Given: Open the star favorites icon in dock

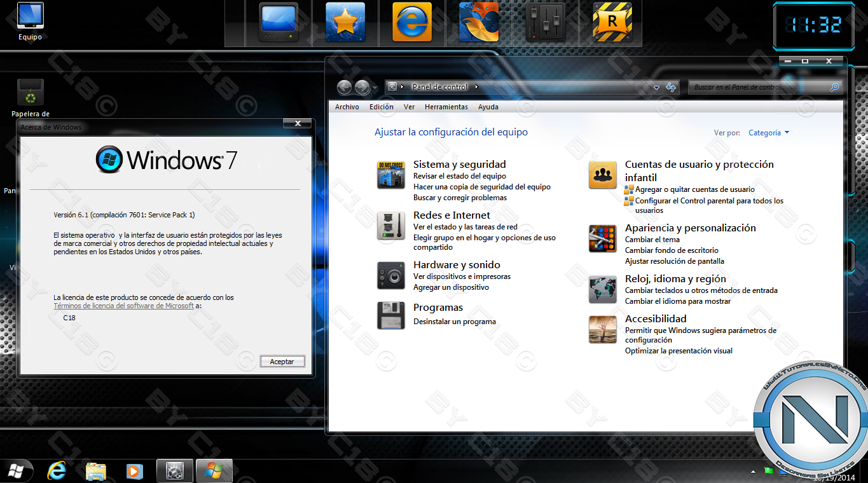Looking at the screenshot, I should pyautogui.click(x=345, y=23).
